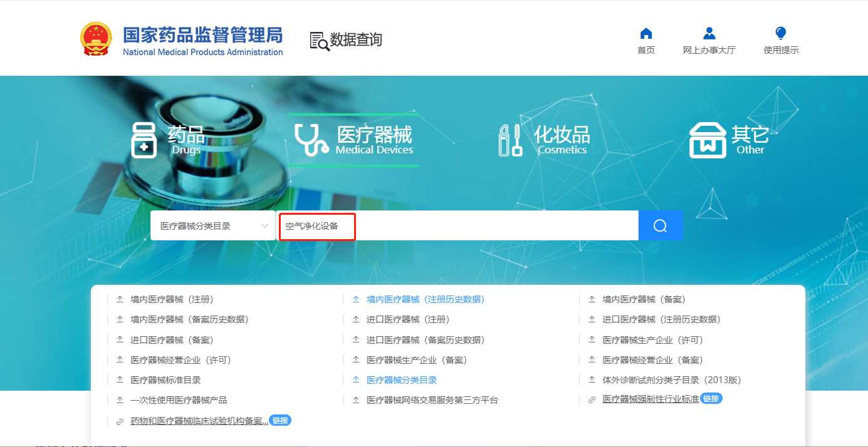Viewport: 868px width, 447px height.
Task: Switch to the 其它 Other tab
Action: coord(729,140)
